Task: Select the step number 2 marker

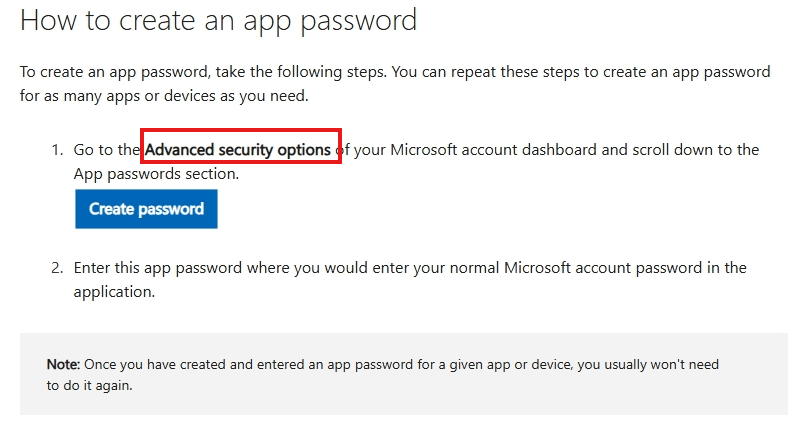Action: point(56,268)
